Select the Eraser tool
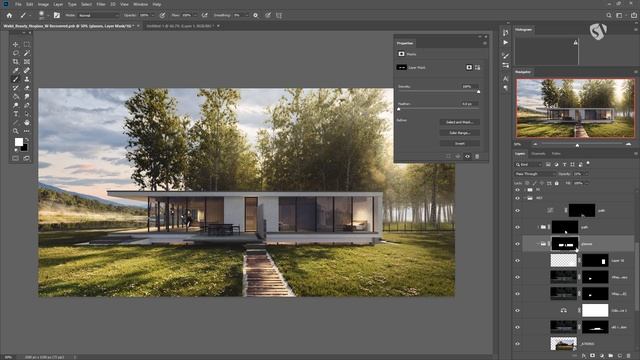This screenshot has width=640, height=360. (27, 88)
